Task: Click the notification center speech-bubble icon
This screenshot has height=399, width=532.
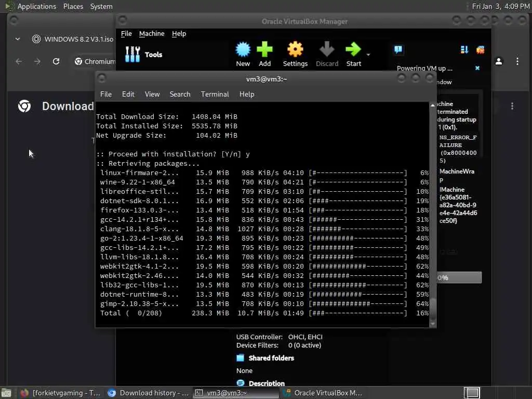Action: pos(398,50)
